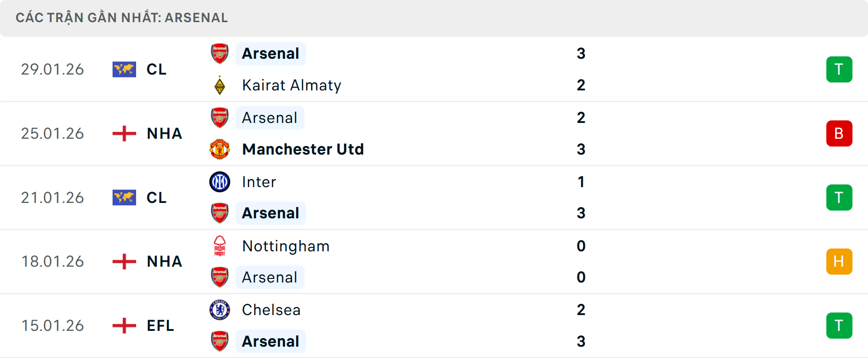The height and width of the screenshot is (358, 868).
Task: Click the Nottingham Forest club crest
Action: 220,246
